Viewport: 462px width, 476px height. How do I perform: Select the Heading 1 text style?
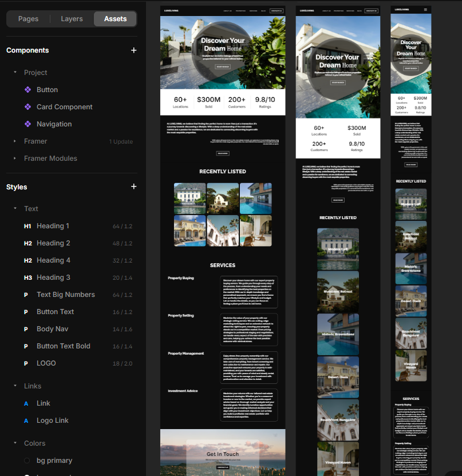coord(72,226)
